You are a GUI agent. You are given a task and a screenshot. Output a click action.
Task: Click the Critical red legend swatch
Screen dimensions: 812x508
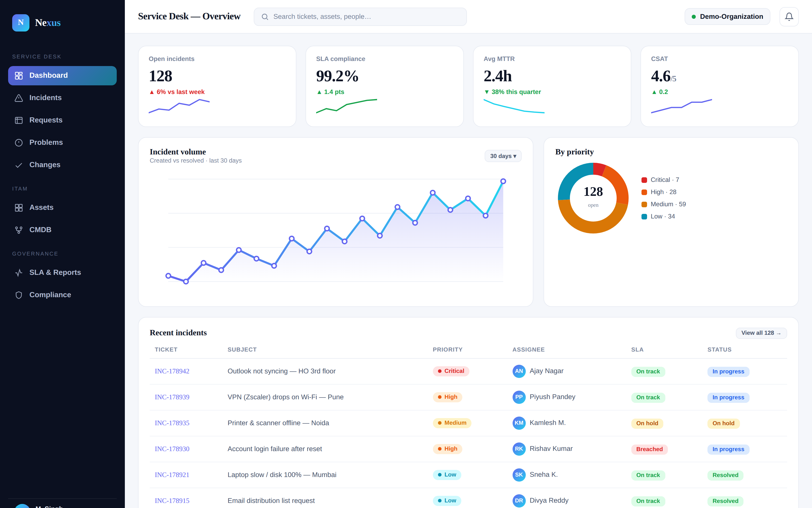pyautogui.click(x=644, y=180)
